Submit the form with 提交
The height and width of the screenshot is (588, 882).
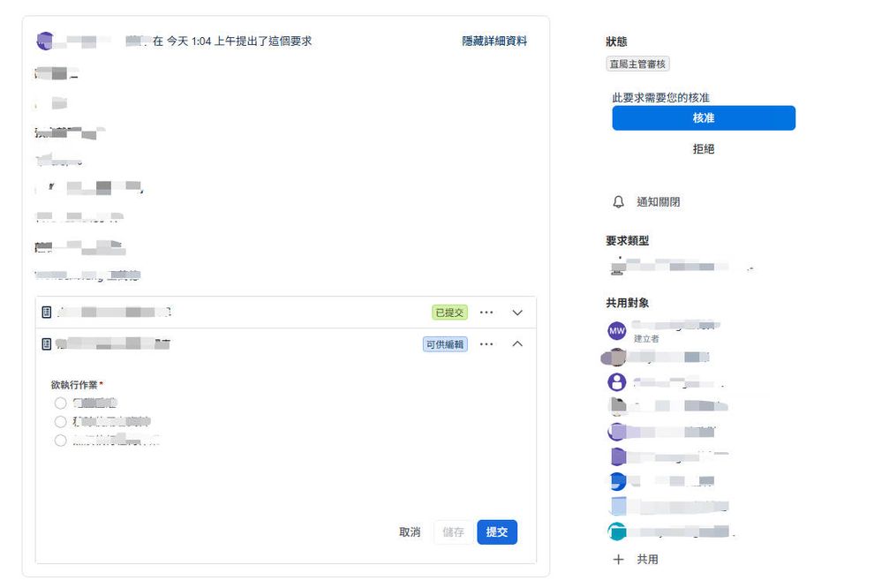coord(497,531)
